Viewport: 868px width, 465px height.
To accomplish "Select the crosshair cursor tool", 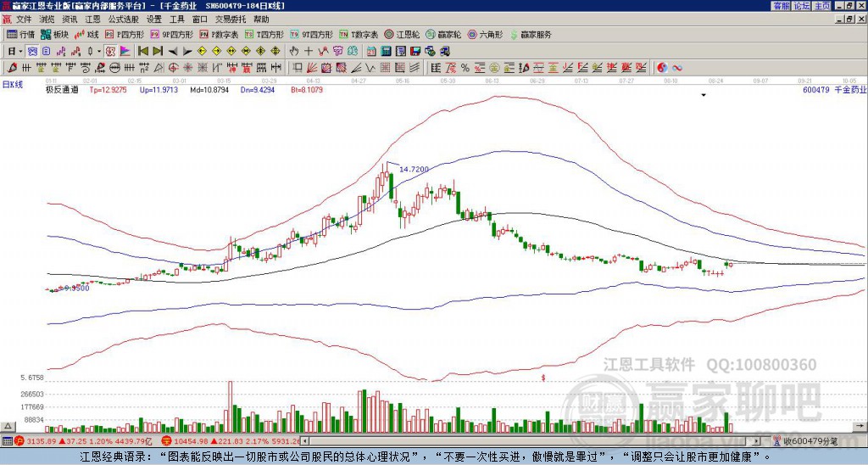I will pos(309,52).
